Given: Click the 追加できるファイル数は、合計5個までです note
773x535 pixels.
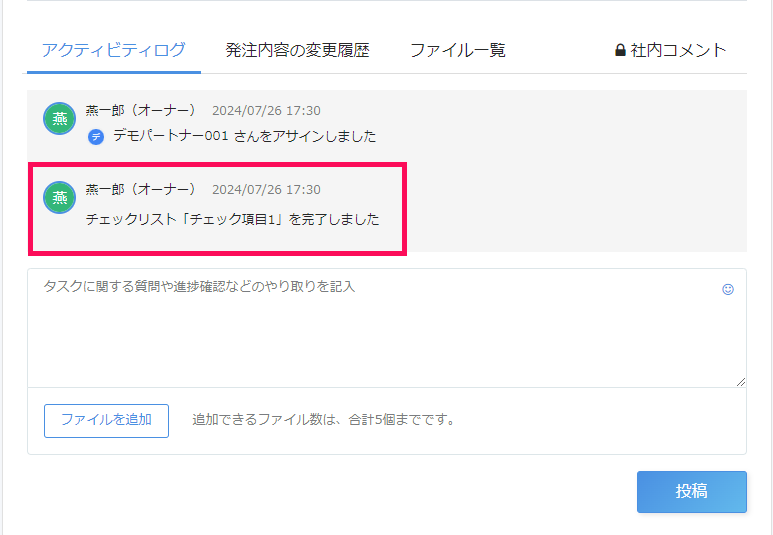Looking at the screenshot, I should click(x=323, y=420).
